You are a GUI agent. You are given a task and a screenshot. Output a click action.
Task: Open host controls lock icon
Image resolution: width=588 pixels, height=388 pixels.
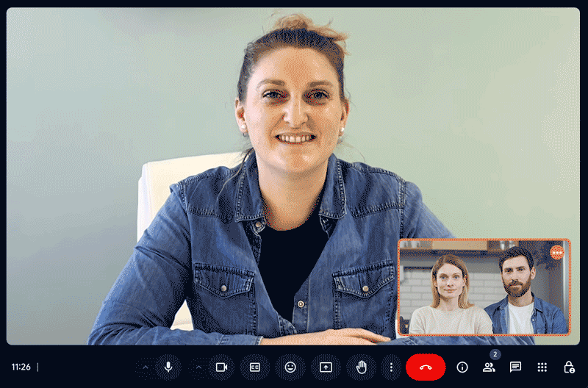coord(568,367)
